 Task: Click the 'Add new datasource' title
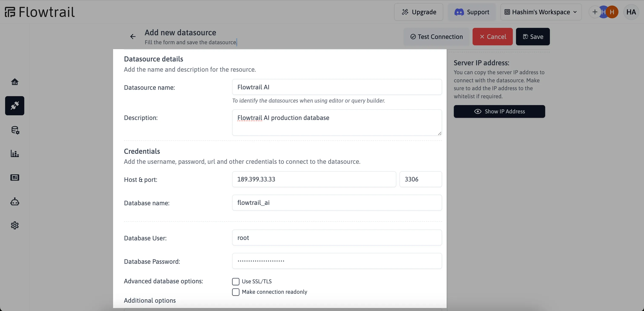tap(180, 33)
